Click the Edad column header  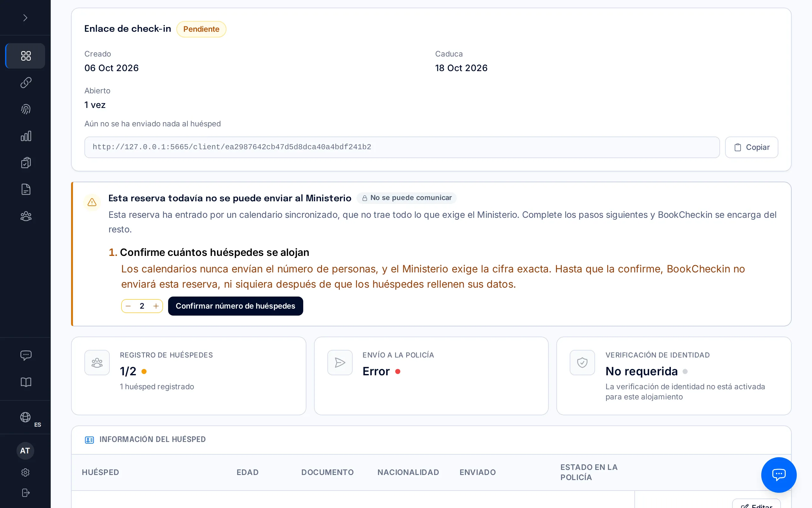(x=248, y=472)
